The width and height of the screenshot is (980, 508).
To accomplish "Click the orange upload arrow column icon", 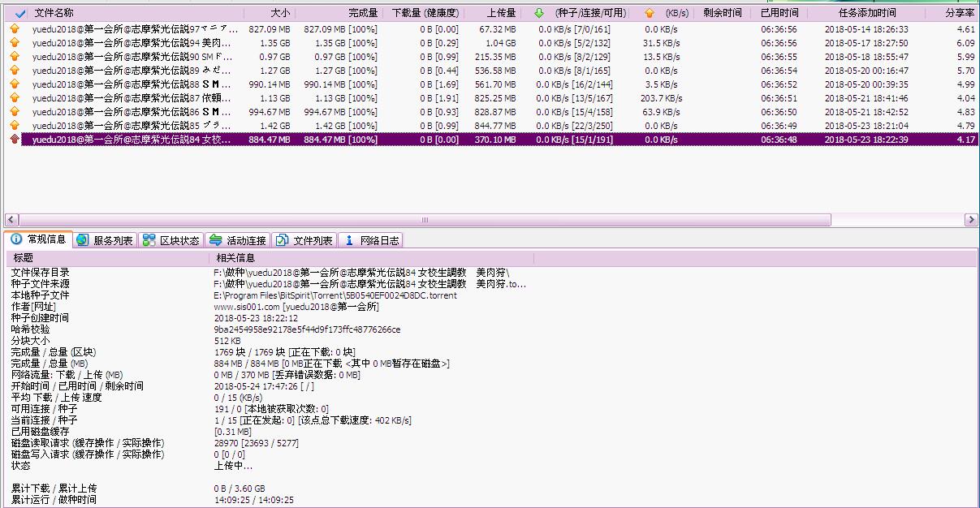I will 648,14.
